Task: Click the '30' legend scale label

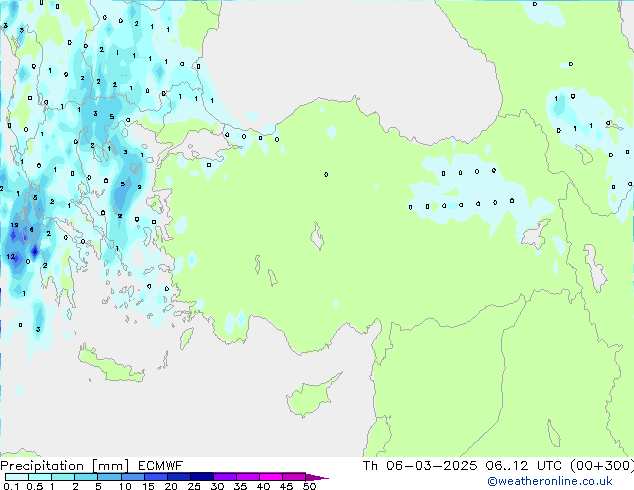Action: coord(217,486)
